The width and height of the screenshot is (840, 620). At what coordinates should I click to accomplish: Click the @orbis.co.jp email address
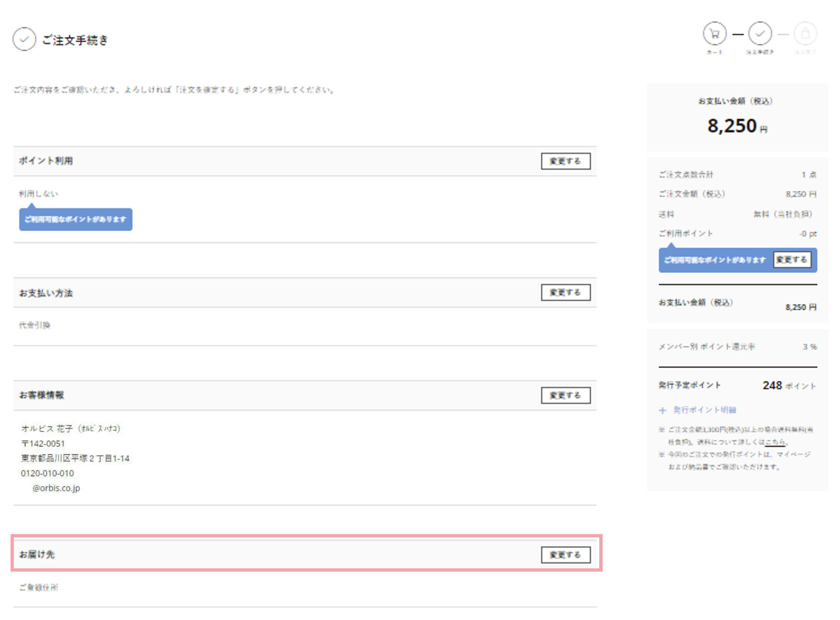click(x=56, y=488)
